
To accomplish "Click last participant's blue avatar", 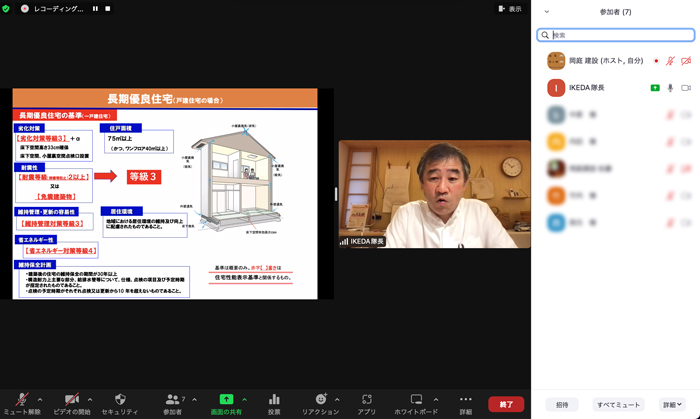I will (x=556, y=223).
